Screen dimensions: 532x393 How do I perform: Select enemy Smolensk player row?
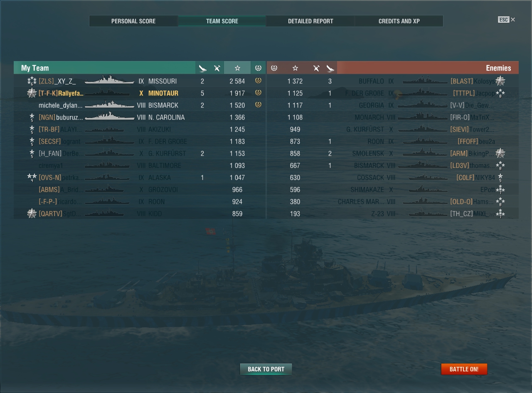click(x=393, y=153)
